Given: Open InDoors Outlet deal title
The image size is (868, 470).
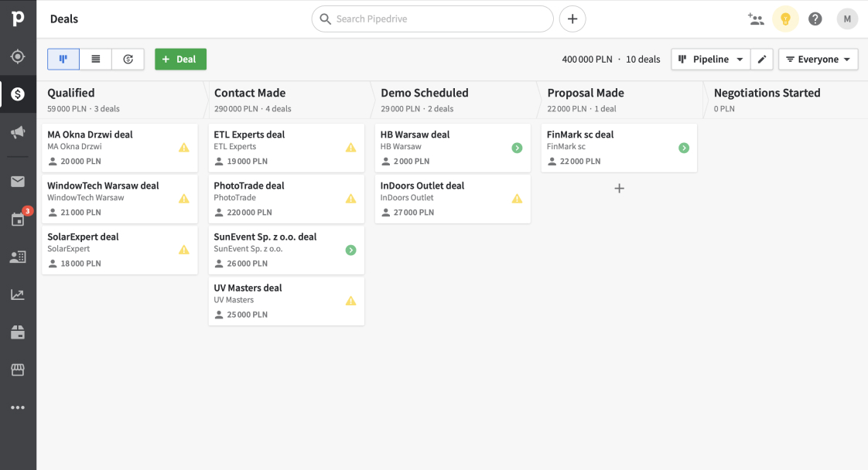Looking at the screenshot, I should pos(422,186).
